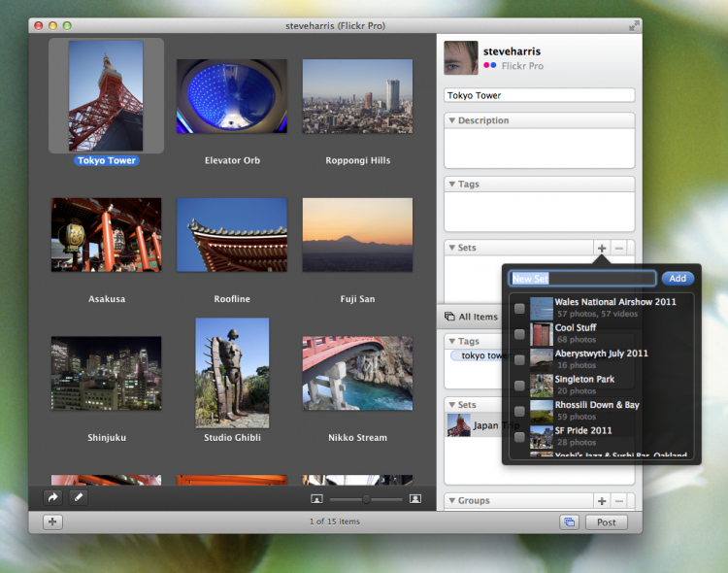
Task: Click the tokyo tower tag pill
Action: coord(480,355)
